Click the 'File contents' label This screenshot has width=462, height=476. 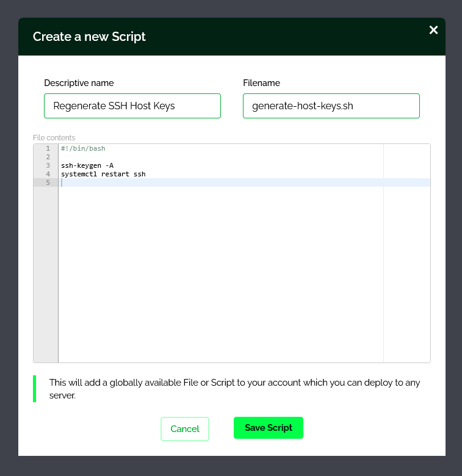tap(54, 138)
